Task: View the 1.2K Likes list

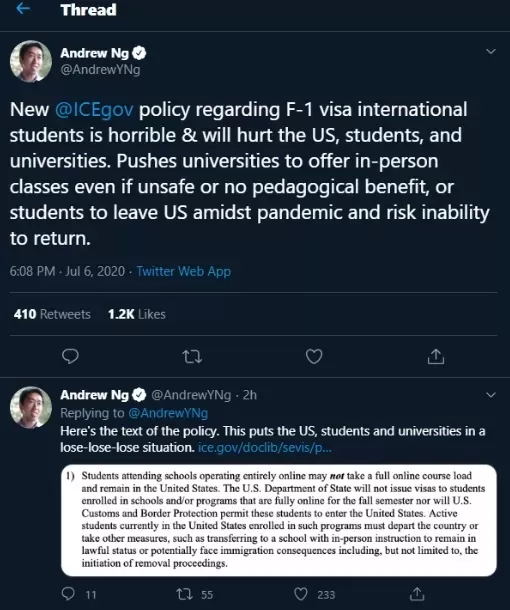Action: [137, 314]
